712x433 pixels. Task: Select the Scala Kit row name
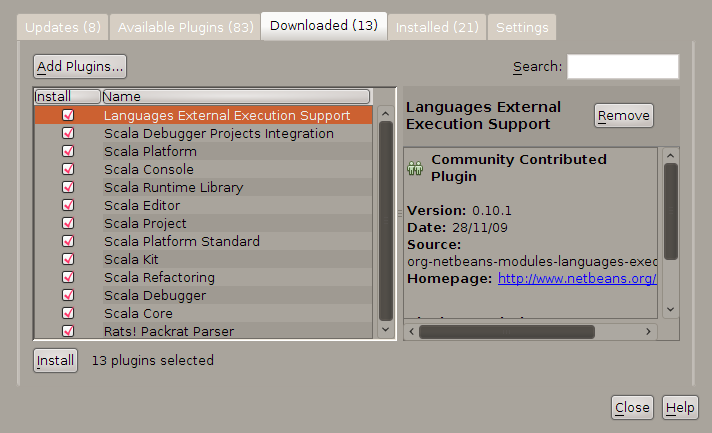(131, 259)
